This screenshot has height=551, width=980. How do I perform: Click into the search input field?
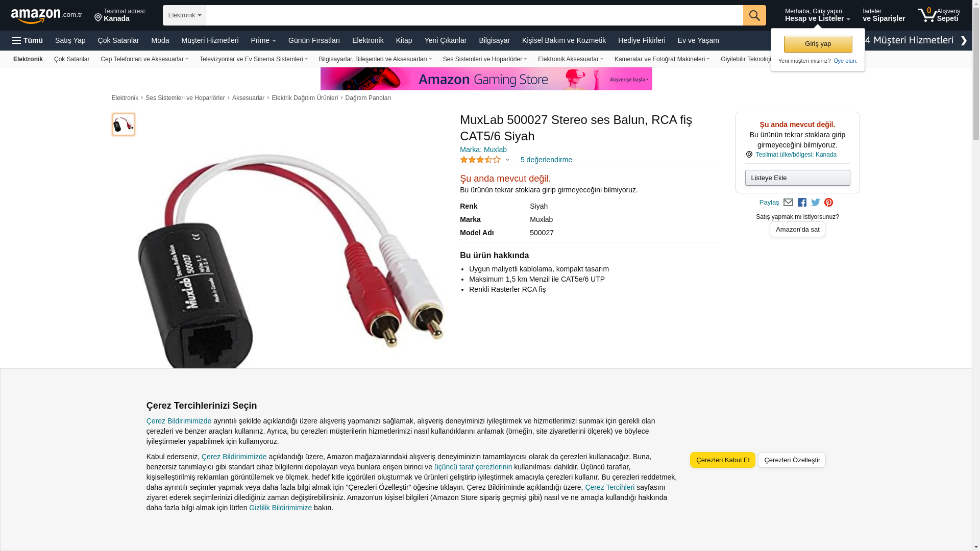(x=474, y=15)
